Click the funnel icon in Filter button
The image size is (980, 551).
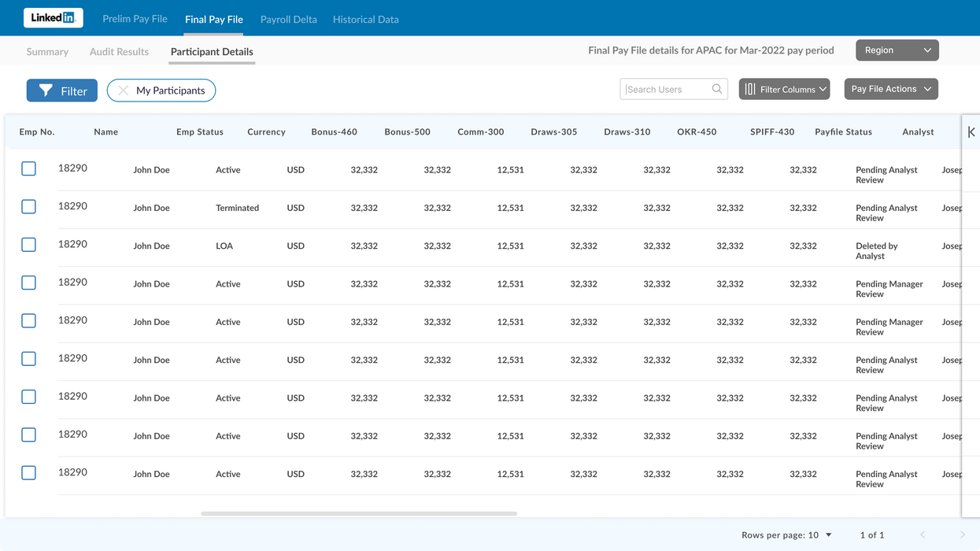(x=46, y=91)
